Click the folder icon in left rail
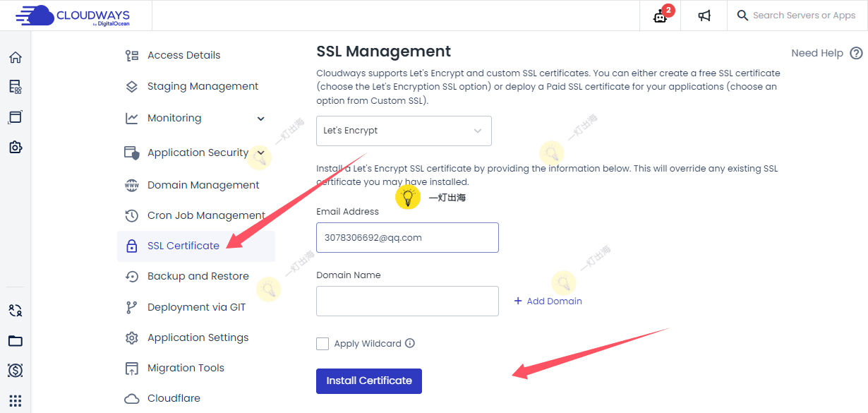Screen dimensions: 868x413 point(15,341)
